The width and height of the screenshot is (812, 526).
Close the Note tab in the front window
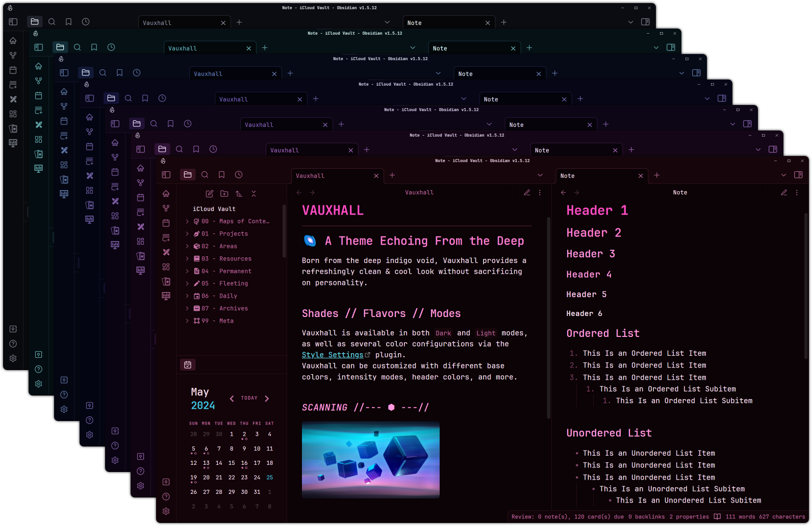641,176
